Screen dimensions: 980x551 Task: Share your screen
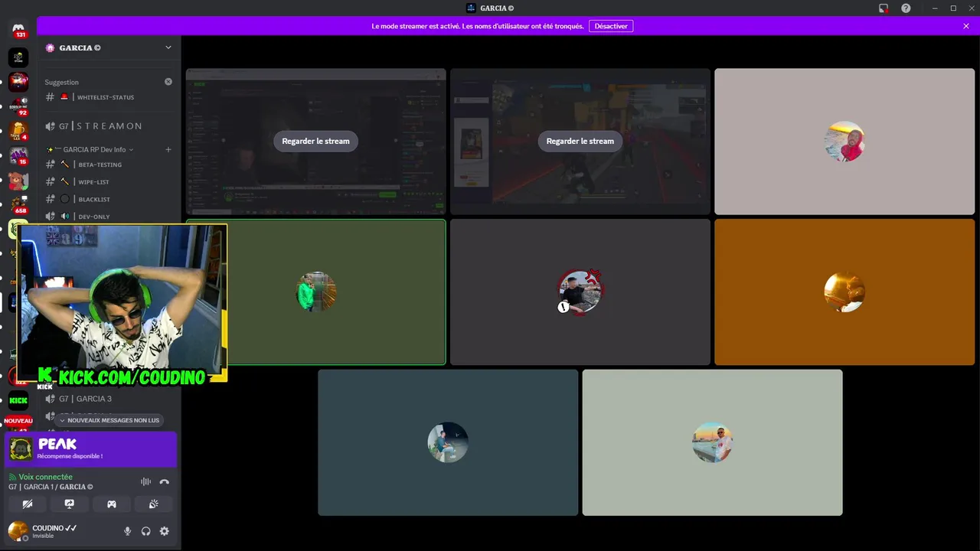(70, 504)
